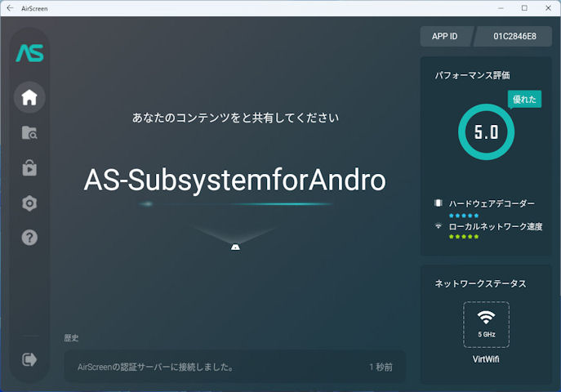Click the ネットワークステータス heading

coord(480,283)
